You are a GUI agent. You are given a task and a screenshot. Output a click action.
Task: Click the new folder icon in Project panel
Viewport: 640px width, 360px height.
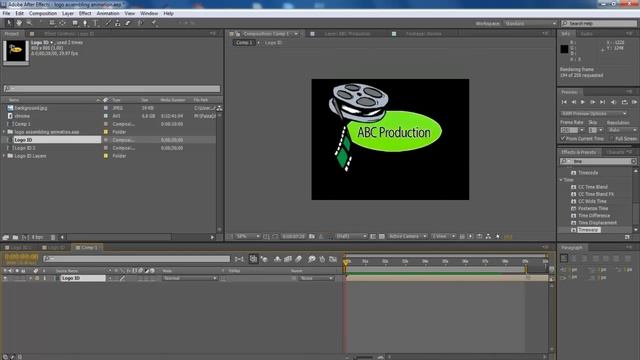pos(15,237)
